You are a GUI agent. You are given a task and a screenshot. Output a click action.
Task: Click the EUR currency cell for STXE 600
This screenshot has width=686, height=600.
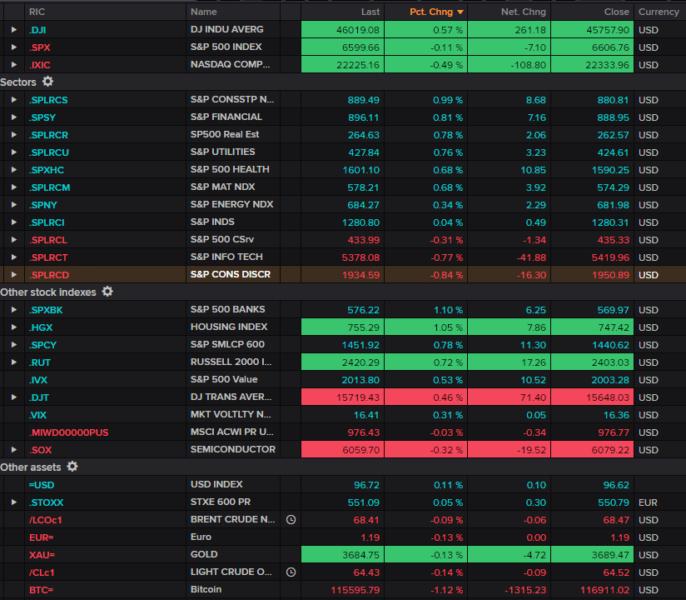coord(648,502)
